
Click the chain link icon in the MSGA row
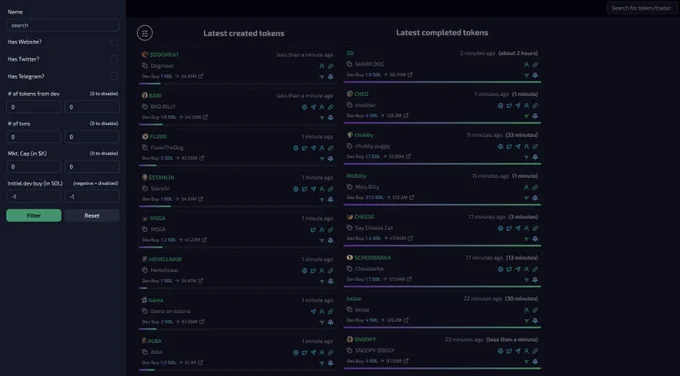point(330,230)
